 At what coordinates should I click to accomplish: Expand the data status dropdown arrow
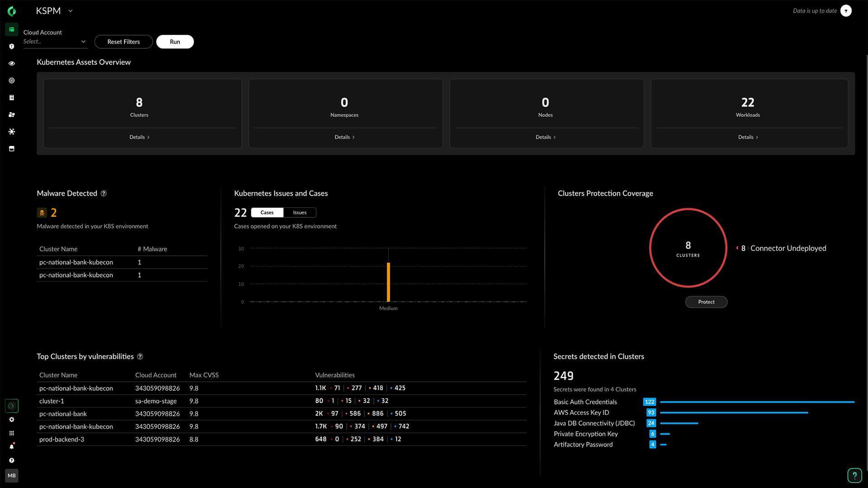[846, 11]
